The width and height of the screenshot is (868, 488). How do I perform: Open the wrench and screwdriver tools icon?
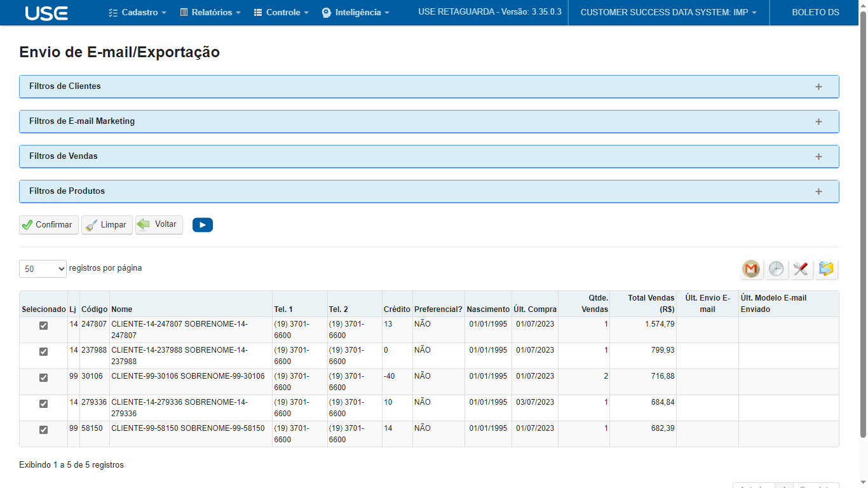click(x=801, y=269)
